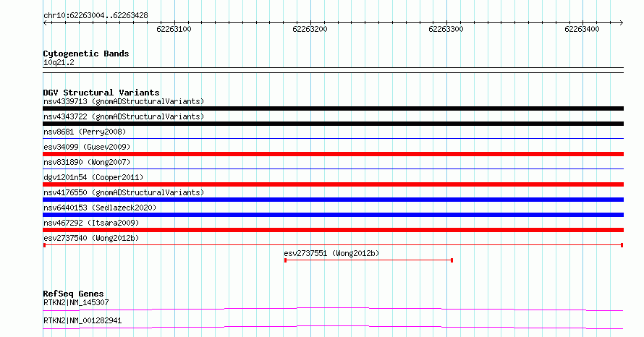Click the red bar for dgv1201n54
The image size is (644, 337).
333,184
